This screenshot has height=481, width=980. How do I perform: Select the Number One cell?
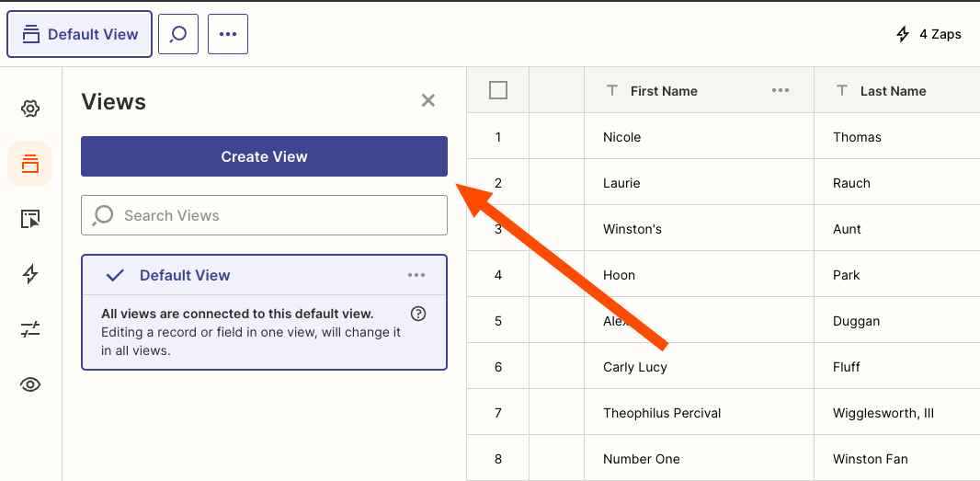pos(699,459)
